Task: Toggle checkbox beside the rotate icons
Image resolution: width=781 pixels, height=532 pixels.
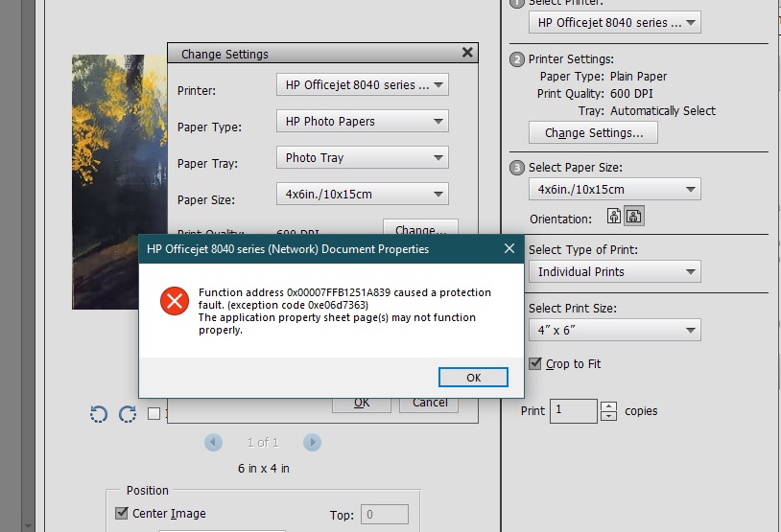Action: pos(154,413)
